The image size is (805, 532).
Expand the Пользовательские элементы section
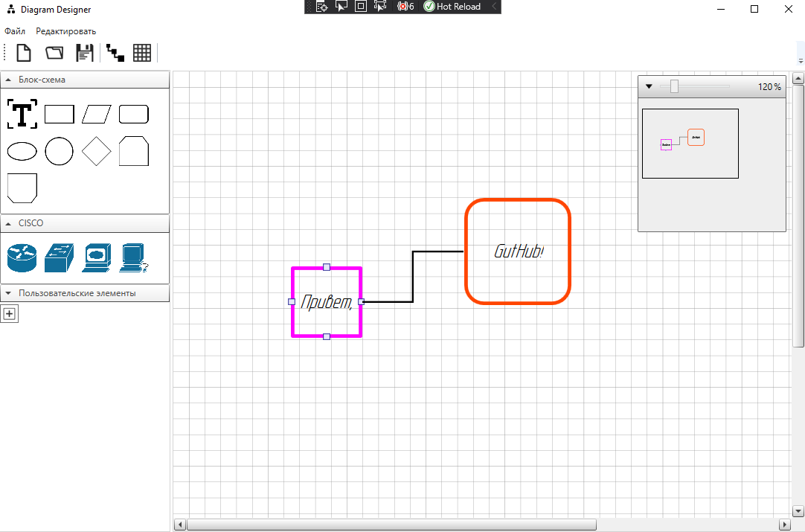click(x=8, y=293)
